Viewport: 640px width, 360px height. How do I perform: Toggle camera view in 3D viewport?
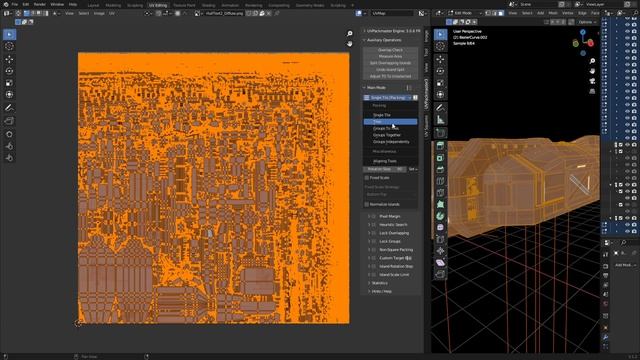coord(592,81)
